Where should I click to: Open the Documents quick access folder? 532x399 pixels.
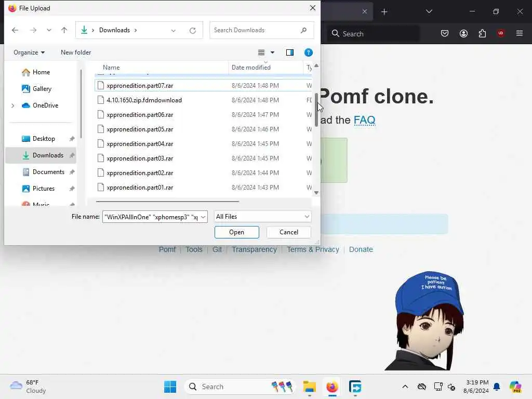[x=48, y=172]
